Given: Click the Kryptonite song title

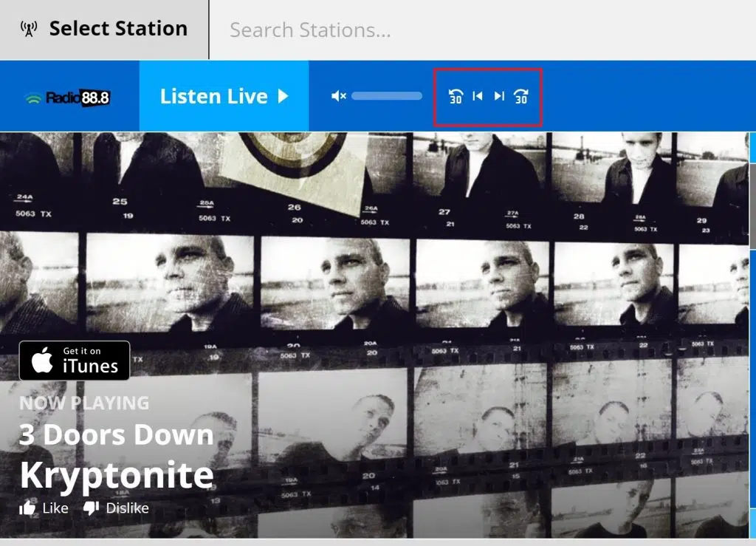Looking at the screenshot, I should coord(117,475).
